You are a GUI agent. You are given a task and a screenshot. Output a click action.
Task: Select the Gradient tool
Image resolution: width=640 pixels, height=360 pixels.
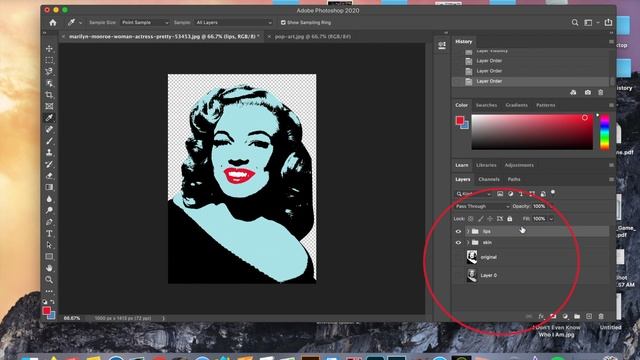point(49,187)
